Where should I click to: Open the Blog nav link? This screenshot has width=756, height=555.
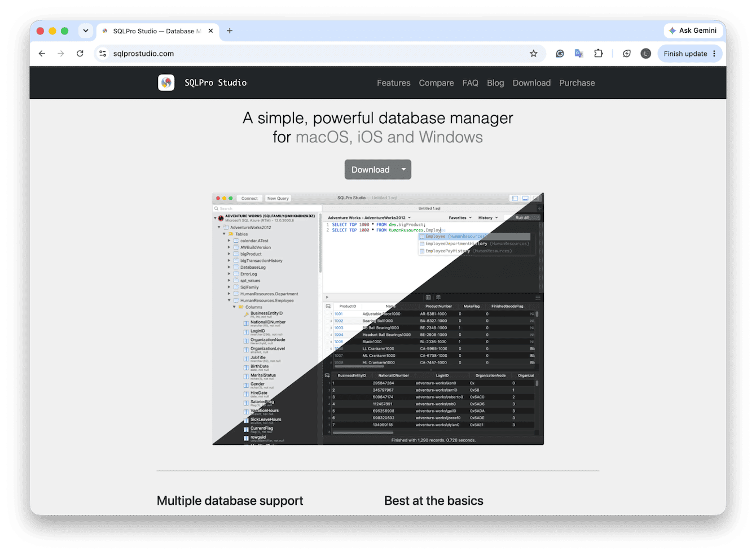[495, 83]
